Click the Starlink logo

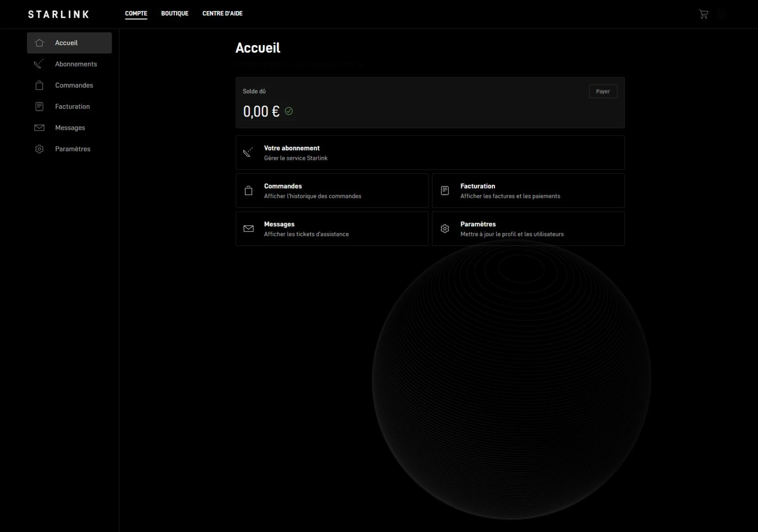(x=59, y=14)
